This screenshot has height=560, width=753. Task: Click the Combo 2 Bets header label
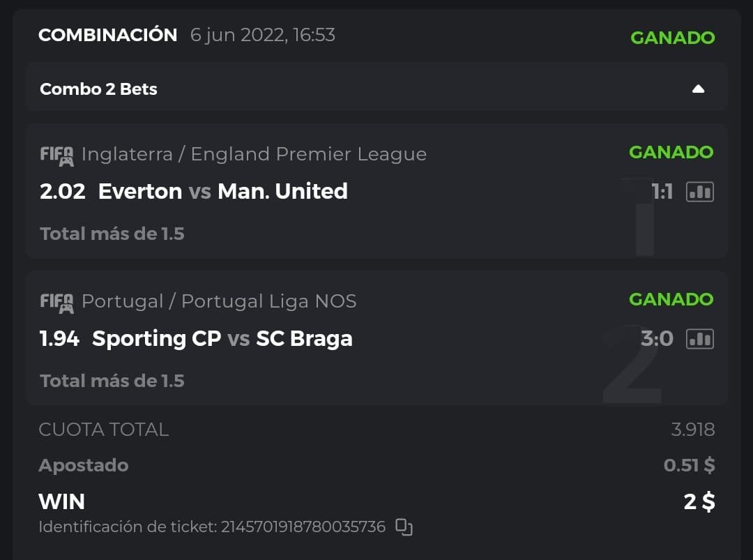98,89
